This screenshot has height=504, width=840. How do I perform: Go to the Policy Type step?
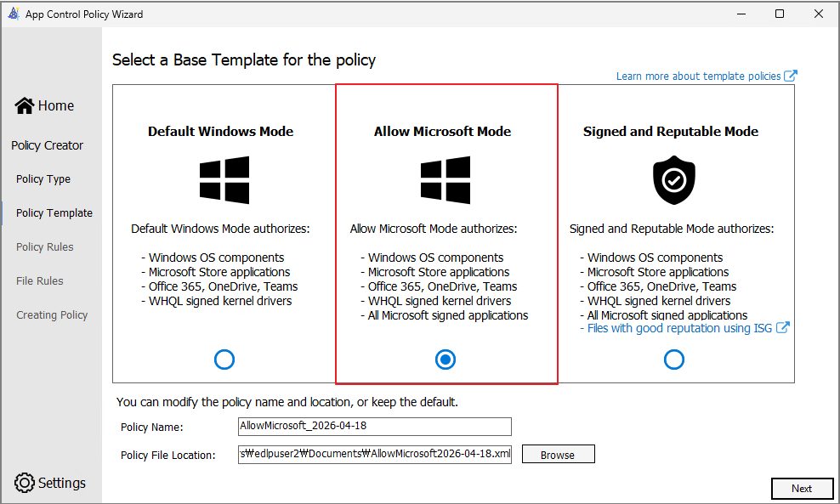pos(43,178)
